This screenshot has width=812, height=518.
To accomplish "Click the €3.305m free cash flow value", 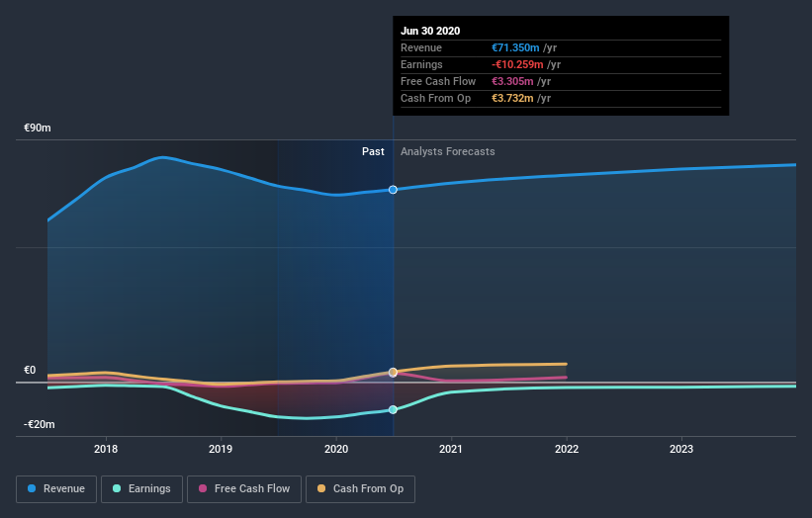I will 512,81.
